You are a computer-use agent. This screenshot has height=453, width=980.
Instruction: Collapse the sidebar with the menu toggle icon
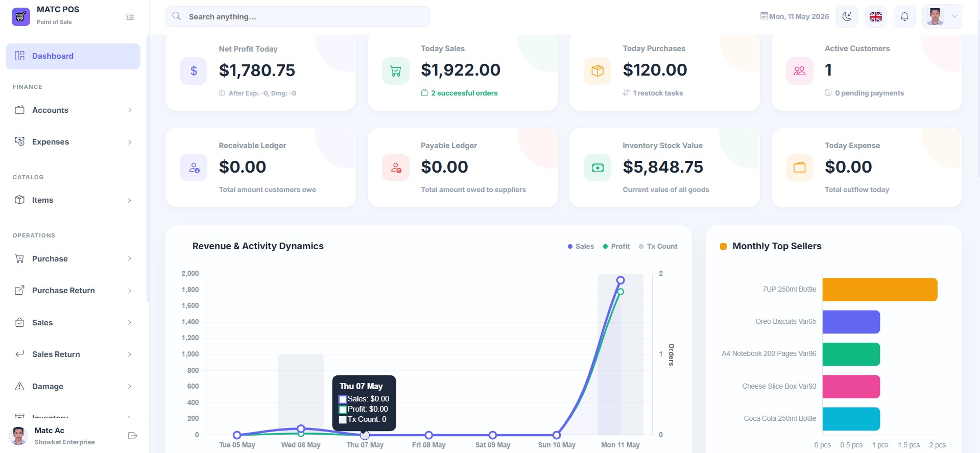pyautogui.click(x=130, y=17)
